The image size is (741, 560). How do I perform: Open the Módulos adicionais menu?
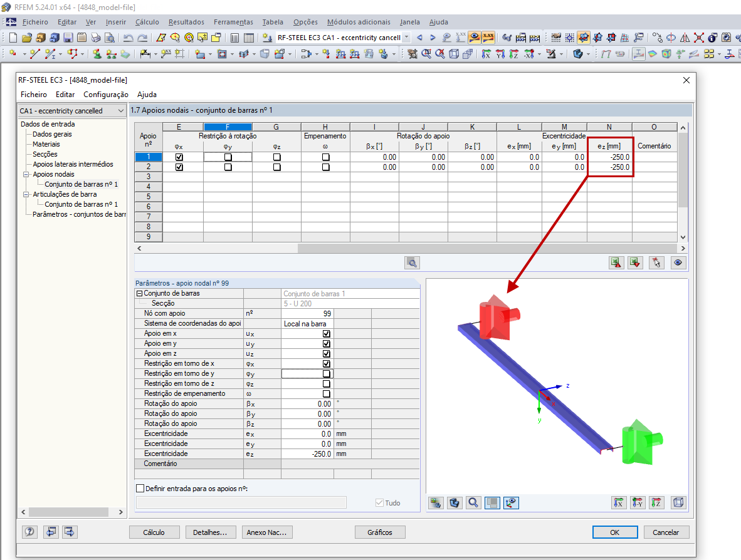[359, 22]
